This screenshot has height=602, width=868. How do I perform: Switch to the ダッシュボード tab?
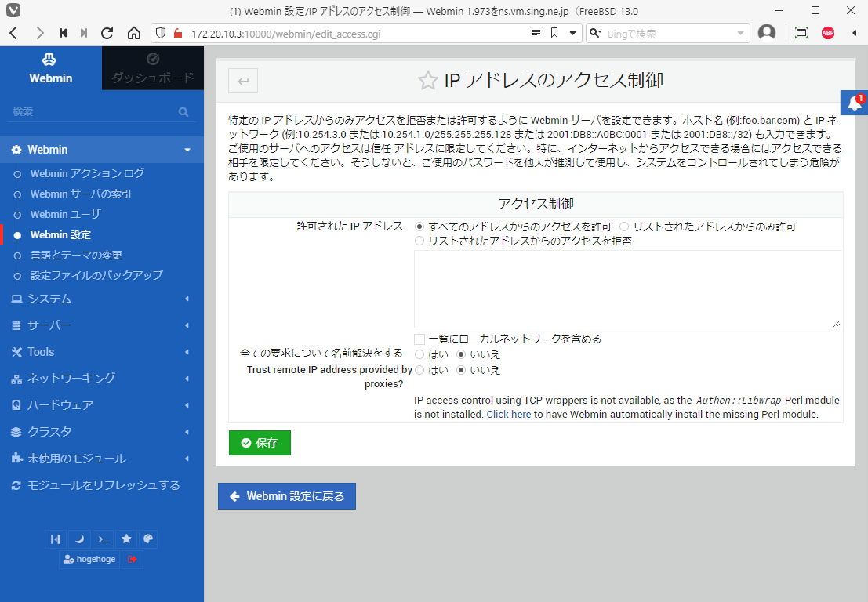(x=153, y=68)
